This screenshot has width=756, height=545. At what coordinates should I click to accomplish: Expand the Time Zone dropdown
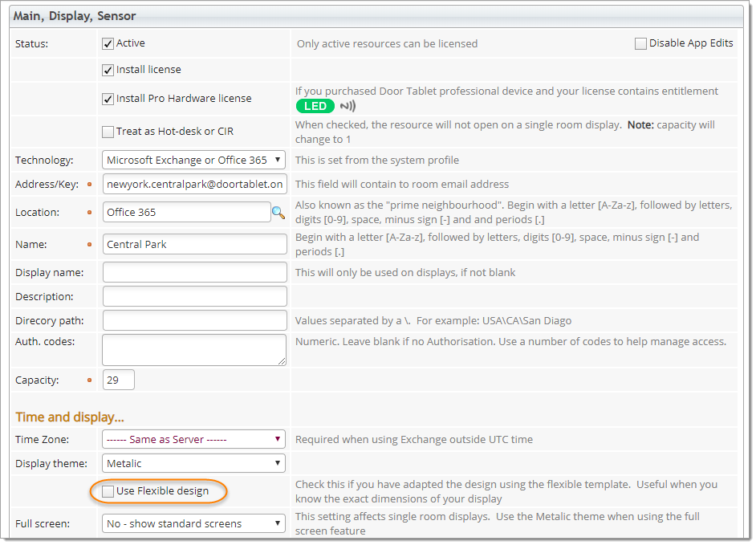[x=194, y=439]
